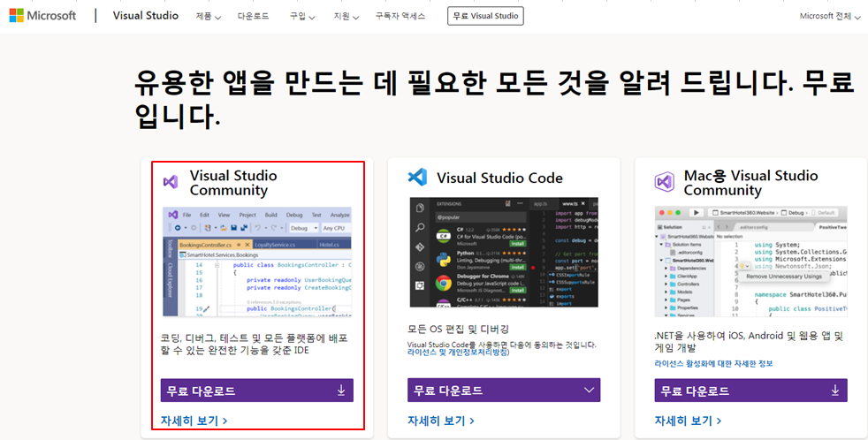868x440 pixels.
Task: Open the 다운로드 menu item
Action: (x=253, y=16)
